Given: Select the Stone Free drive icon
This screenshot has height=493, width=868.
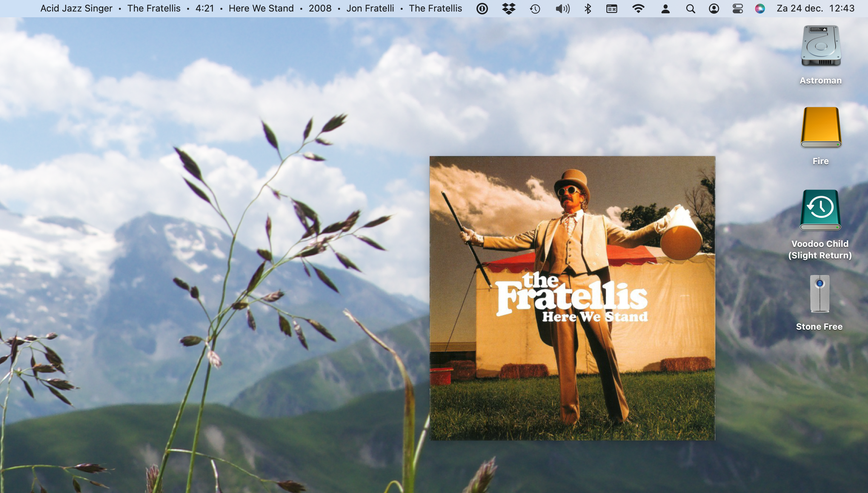Looking at the screenshot, I should coord(819,293).
